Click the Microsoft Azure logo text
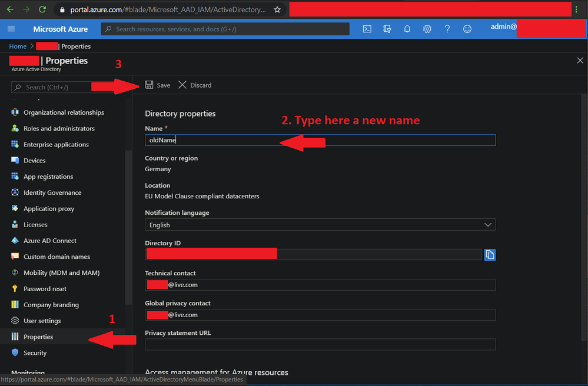Image resolution: width=588 pixels, height=386 pixels. 61,29
